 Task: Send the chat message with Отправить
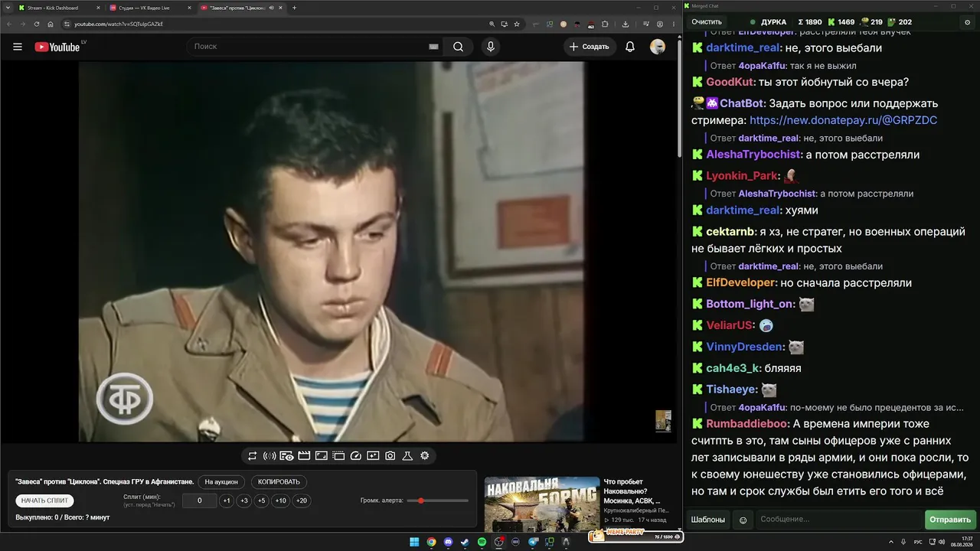point(950,520)
